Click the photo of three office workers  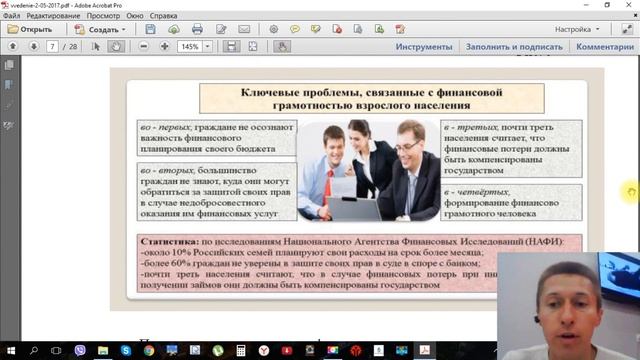pyautogui.click(x=369, y=170)
